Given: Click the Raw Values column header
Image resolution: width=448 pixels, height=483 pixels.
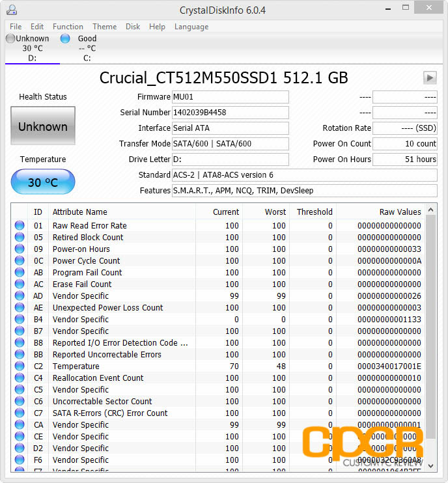Looking at the screenshot, I should [x=380, y=212].
